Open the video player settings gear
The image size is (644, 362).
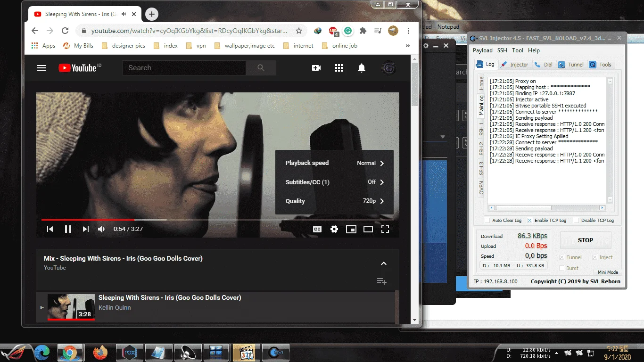pos(334,229)
